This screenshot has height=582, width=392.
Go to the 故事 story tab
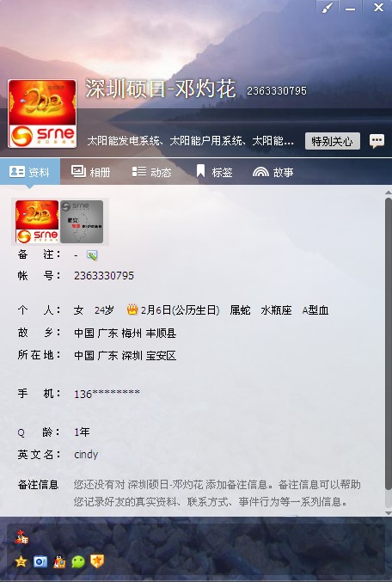pyautogui.click(x=273, y=172)
